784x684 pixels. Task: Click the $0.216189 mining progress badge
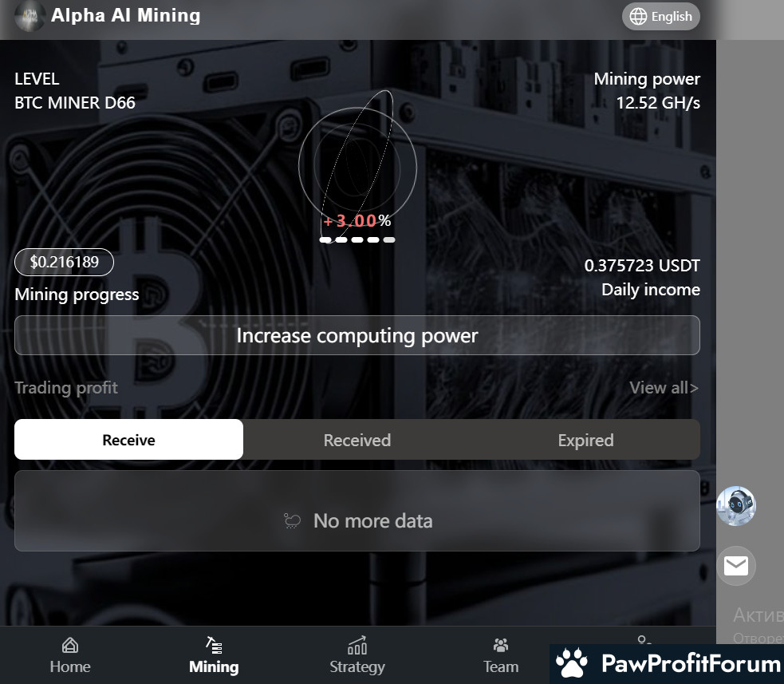click(x=64, y=262)
